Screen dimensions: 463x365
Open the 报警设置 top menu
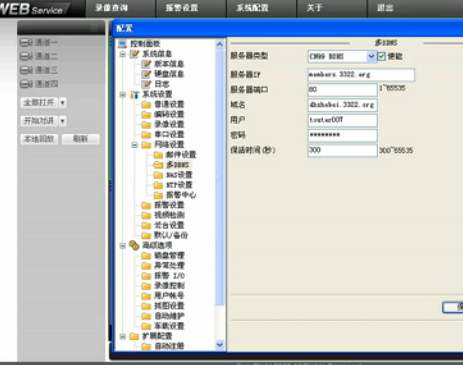click(x=182, y=8)
